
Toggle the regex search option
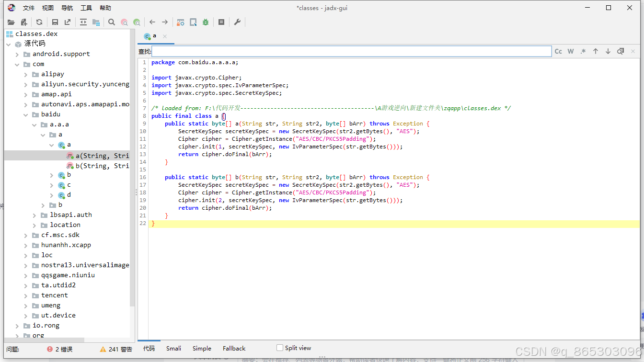[x=583, y=51]
